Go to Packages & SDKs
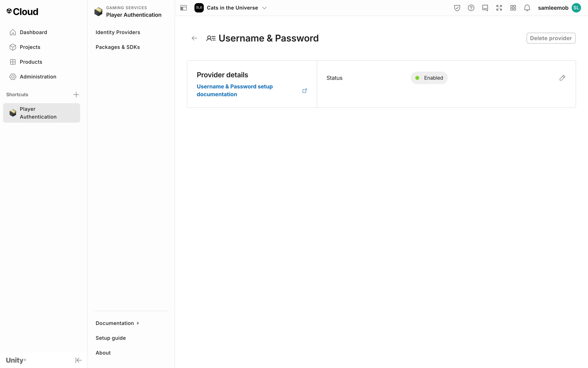Viewport: 588px width, 368px height. point(118,47)
